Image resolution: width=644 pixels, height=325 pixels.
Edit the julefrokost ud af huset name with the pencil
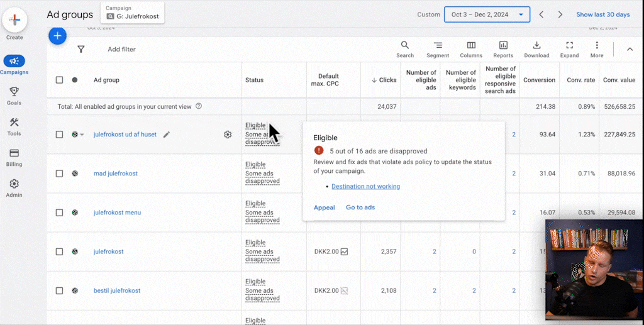167,135
